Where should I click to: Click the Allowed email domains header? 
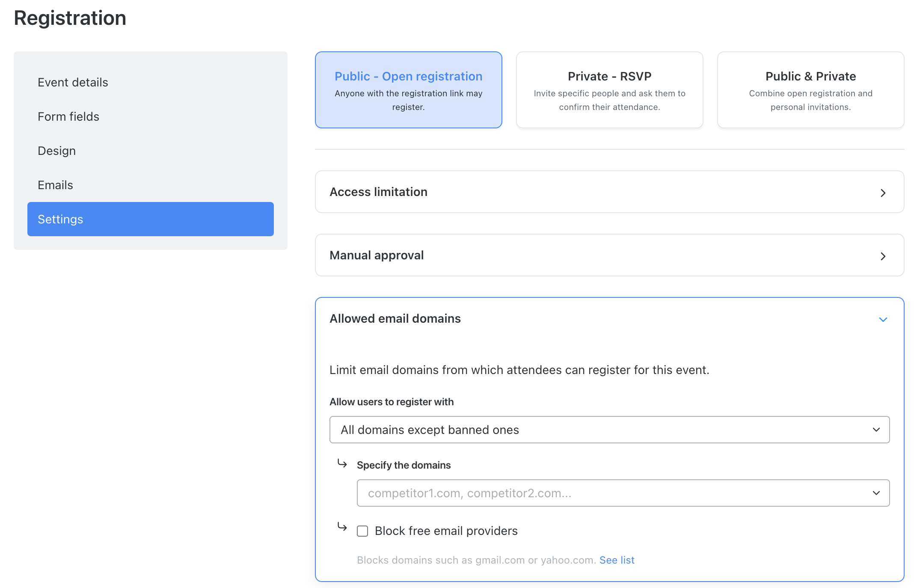pyautogui.click(x=395, y=319)
